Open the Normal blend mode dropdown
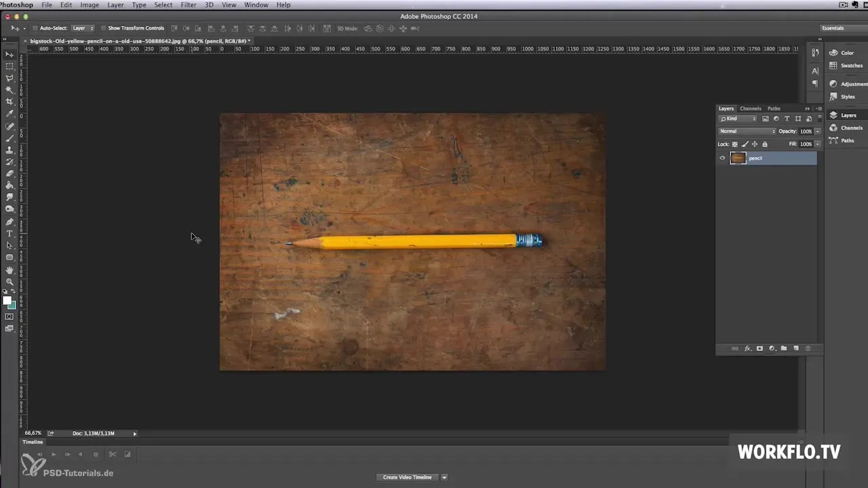 747,131
